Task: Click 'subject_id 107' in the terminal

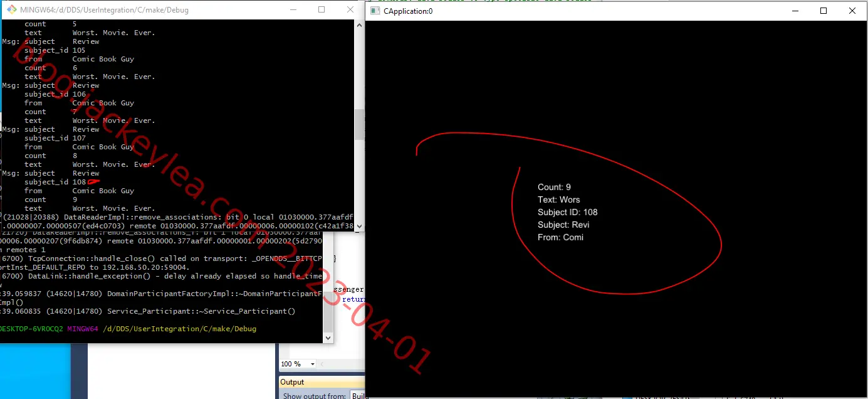Action: click(x=55, y=138)
